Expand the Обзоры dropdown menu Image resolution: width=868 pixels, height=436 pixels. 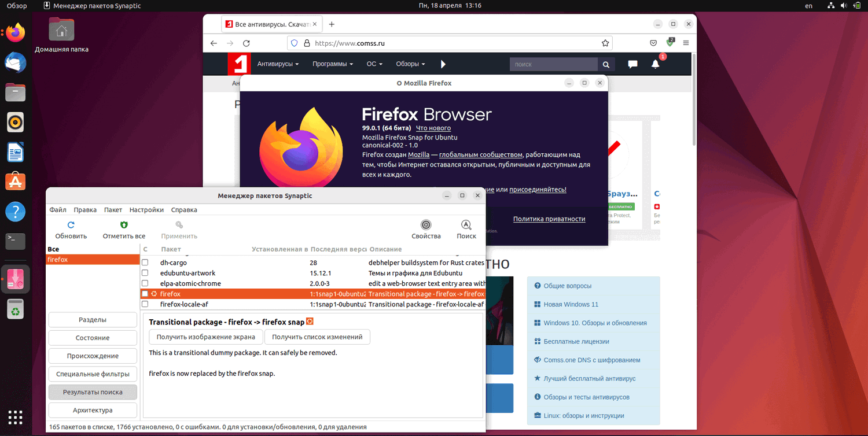coord(410,64)
